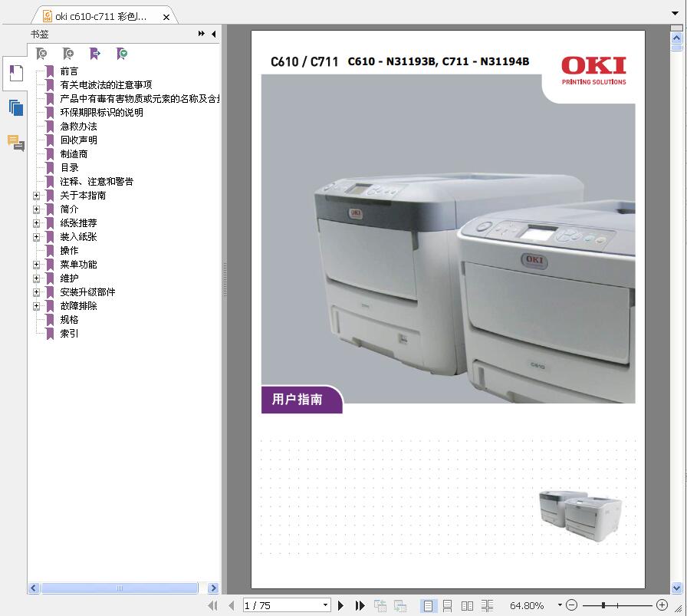
Task: Click the document scroll down arrow
Action: click(x=676, y=588)
